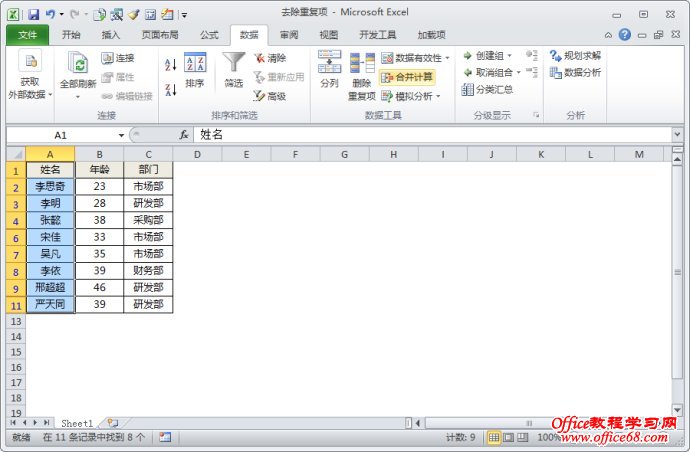The image size is (690, 452).
Task: Click Text to Columns (分列) icon
Action: coord(329,64)
